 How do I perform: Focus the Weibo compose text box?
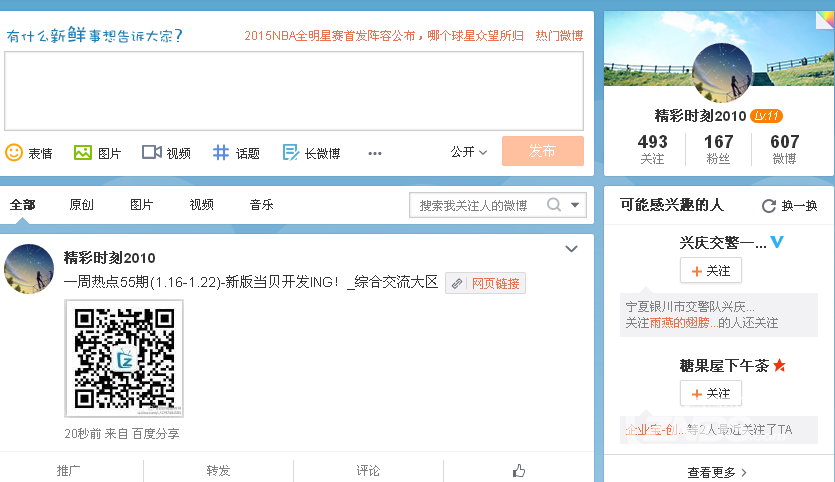[294, 91]
